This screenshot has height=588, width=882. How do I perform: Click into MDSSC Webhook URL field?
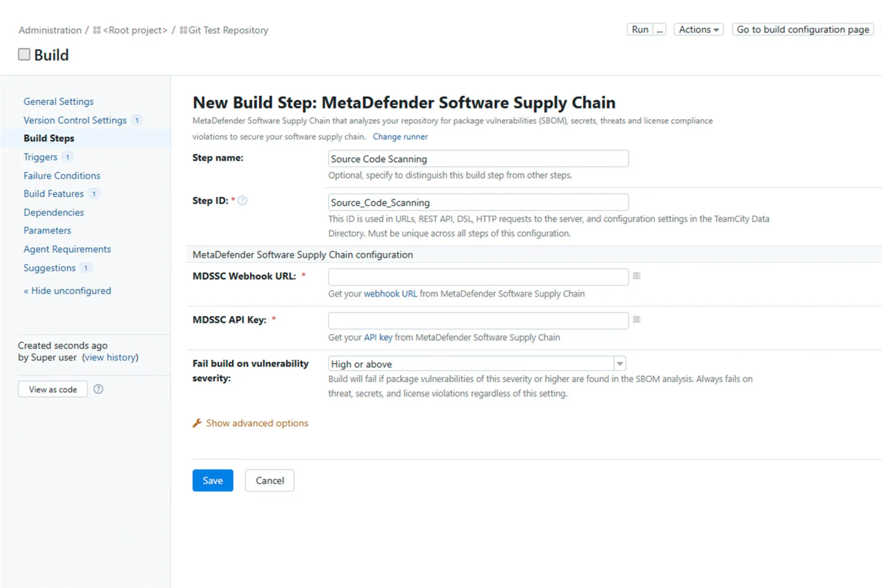pyautogui.click(x=478, y=277)
